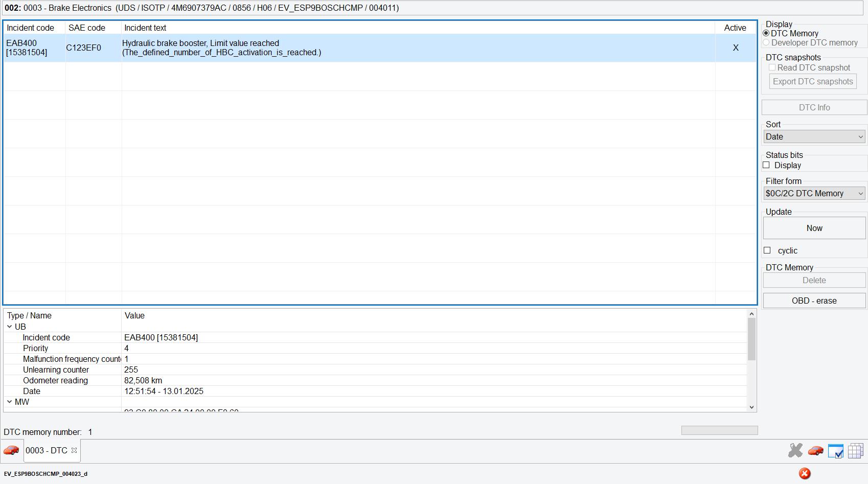Click the red car icon in the bottom right toolbar

(x=815, y=451)
